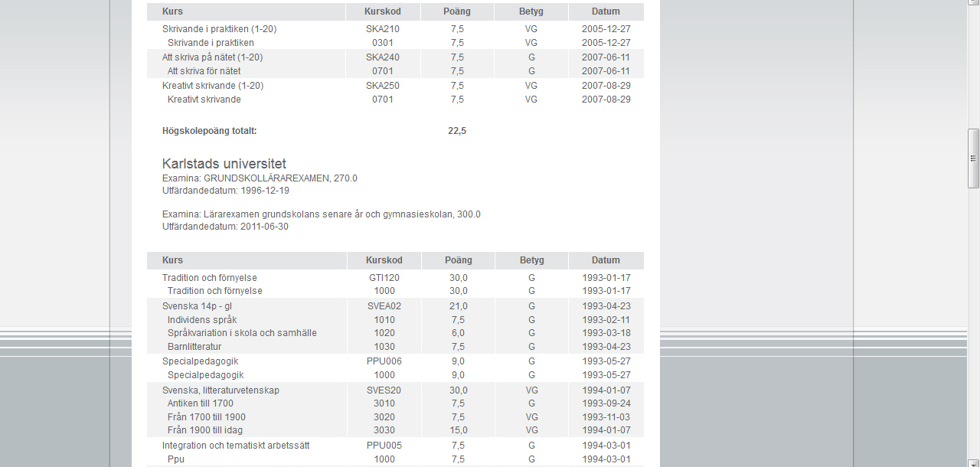
Task: Select the Svenska 14p - gl course
Action: pos(196,306)
